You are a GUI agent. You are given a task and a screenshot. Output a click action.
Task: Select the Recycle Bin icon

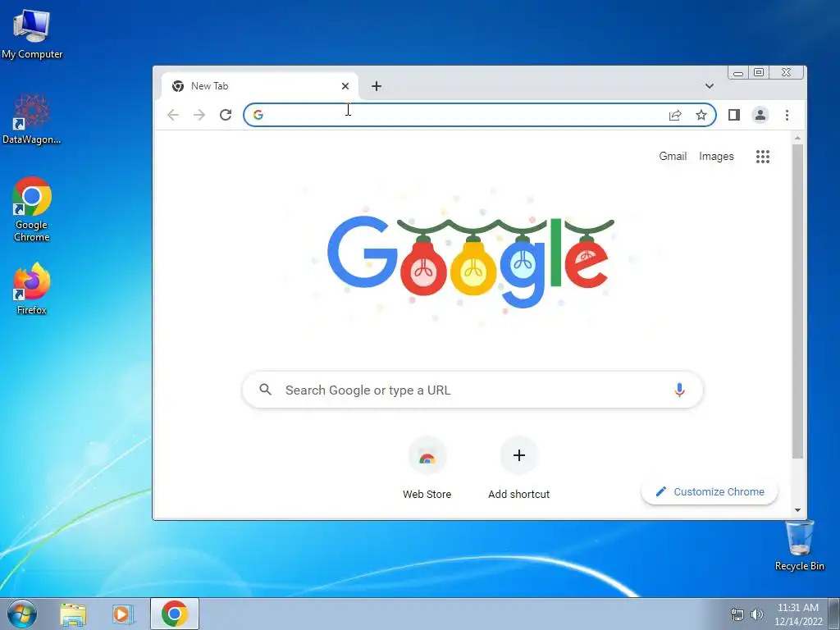[799, 546]
